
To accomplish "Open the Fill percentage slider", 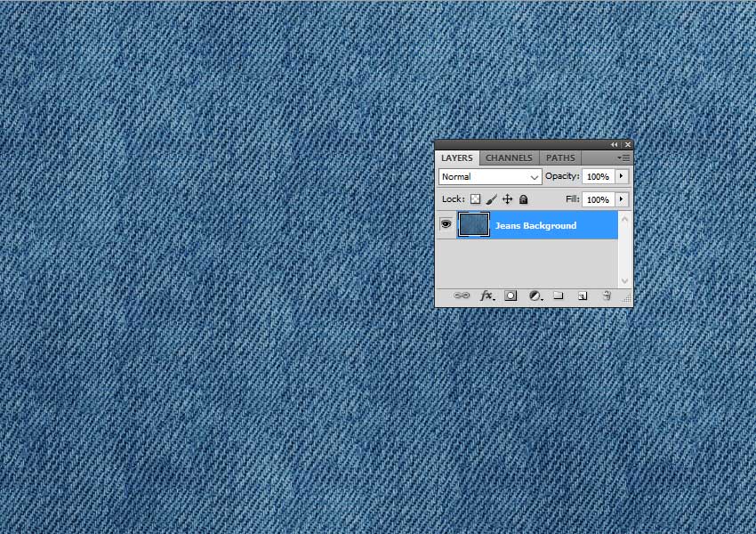I will click(x=620, y=198).
